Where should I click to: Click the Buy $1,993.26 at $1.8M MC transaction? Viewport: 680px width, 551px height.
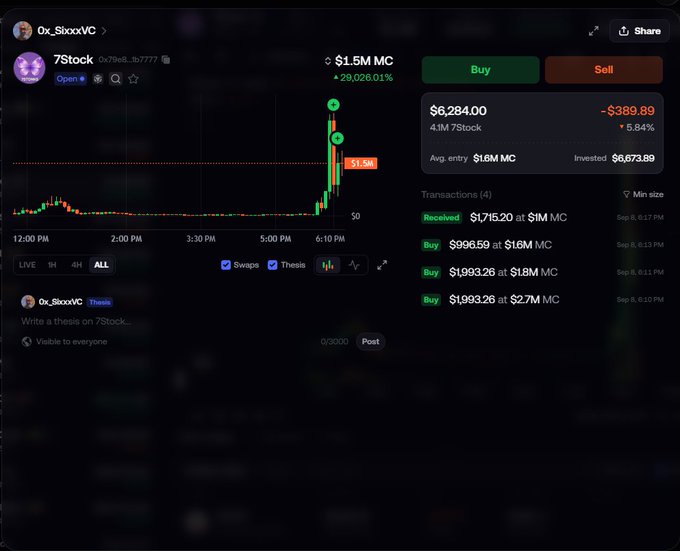pyautogui.click(x=542, y=272)
